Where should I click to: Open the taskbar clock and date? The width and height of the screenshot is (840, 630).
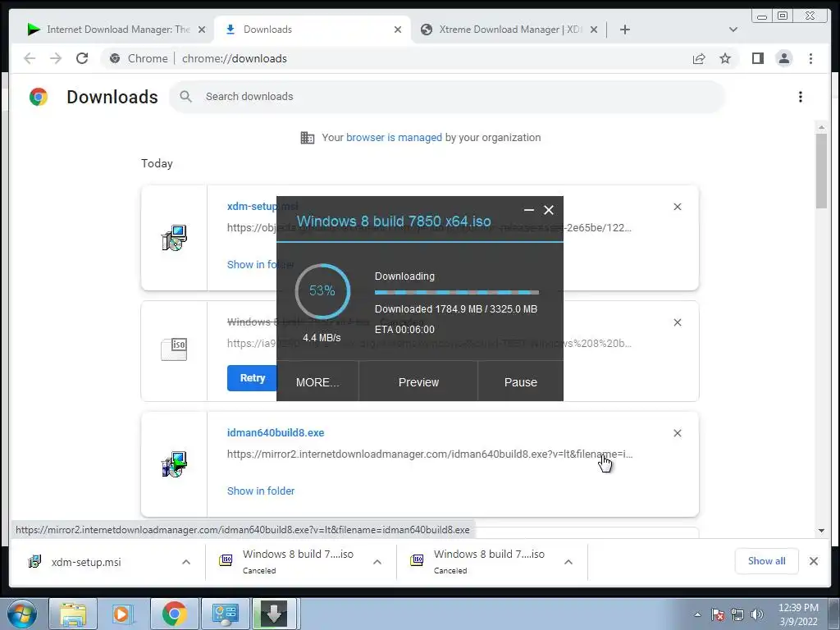coord(798,614)
